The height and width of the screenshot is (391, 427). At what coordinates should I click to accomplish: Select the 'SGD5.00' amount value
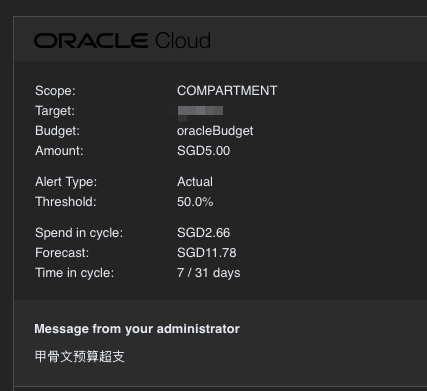tap(203, 151)
